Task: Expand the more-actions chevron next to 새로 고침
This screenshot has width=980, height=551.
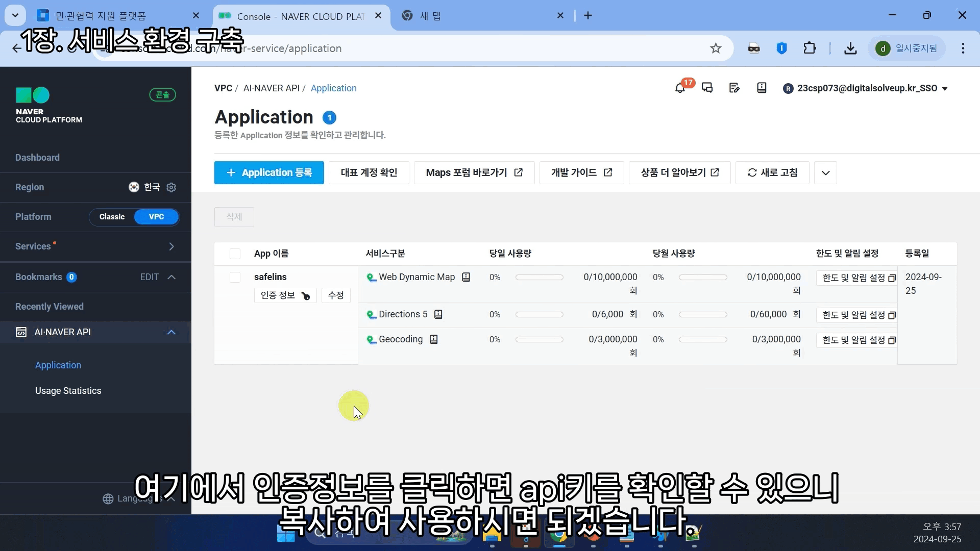Action: (825, 173)
